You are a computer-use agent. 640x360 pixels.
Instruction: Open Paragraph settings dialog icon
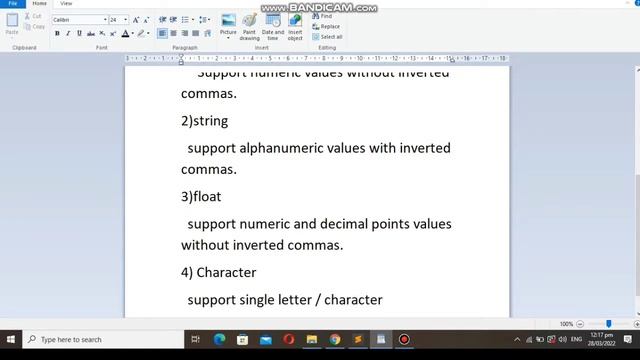pyautogui.click(x=207, y=33)
